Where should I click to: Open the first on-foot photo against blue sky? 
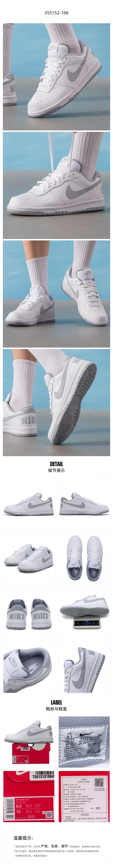tap(56, 77)
